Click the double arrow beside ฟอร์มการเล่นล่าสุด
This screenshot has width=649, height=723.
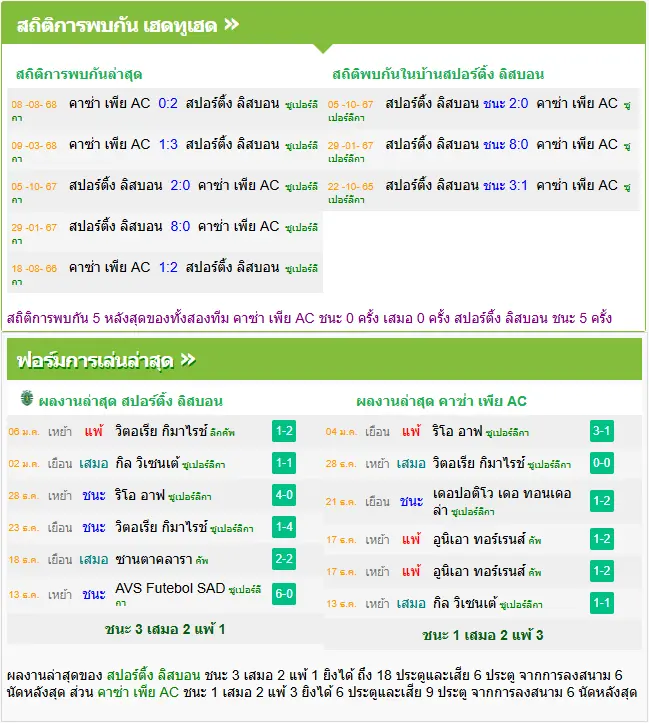pyautogui.click(x=188, y=359)
